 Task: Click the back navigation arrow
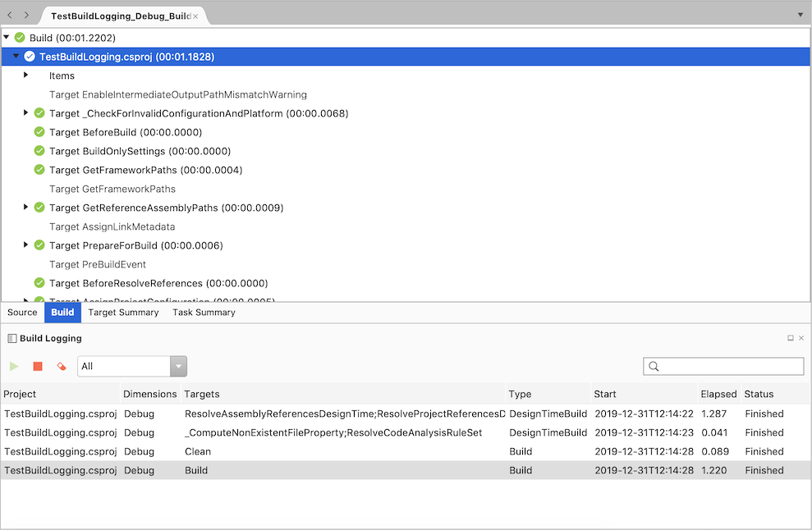click(9, 14)
